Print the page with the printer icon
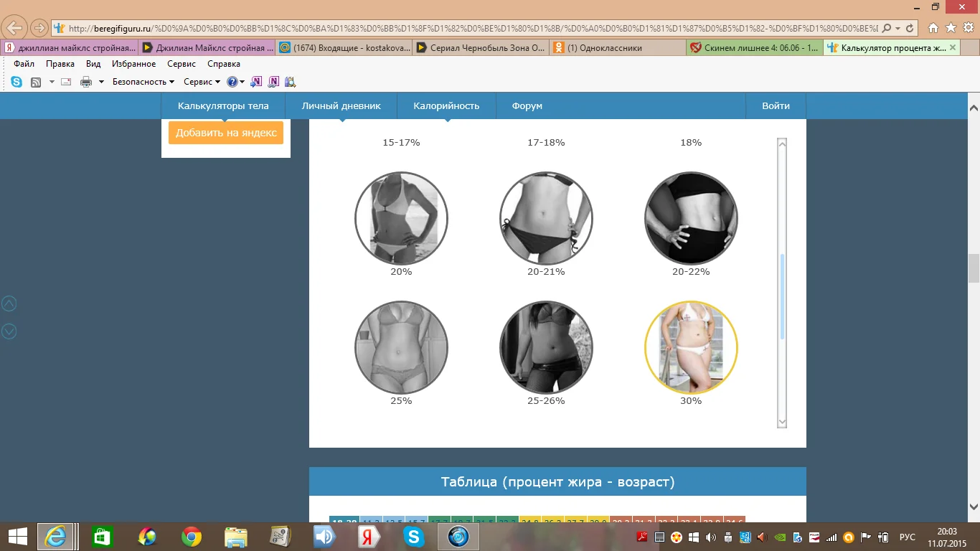Viewport: 980px width, 551px height. click(86, 82)
